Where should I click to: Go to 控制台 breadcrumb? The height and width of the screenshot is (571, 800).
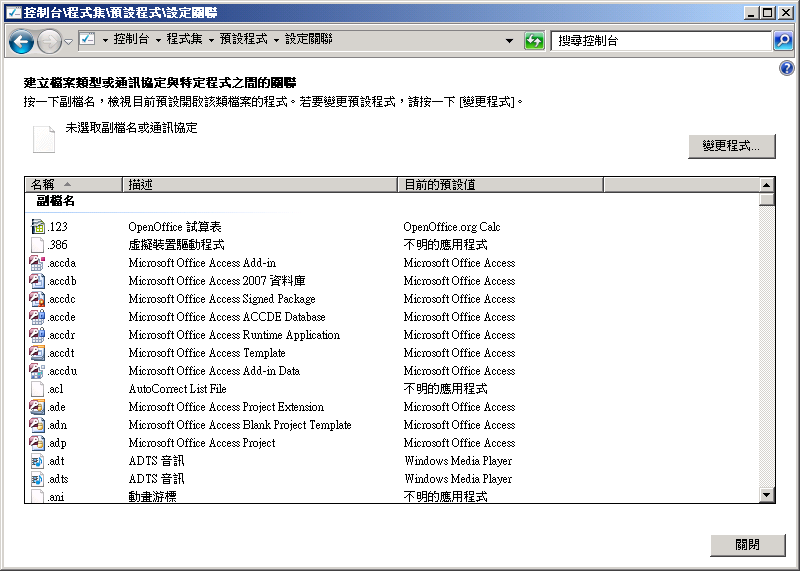coord(131,39)
